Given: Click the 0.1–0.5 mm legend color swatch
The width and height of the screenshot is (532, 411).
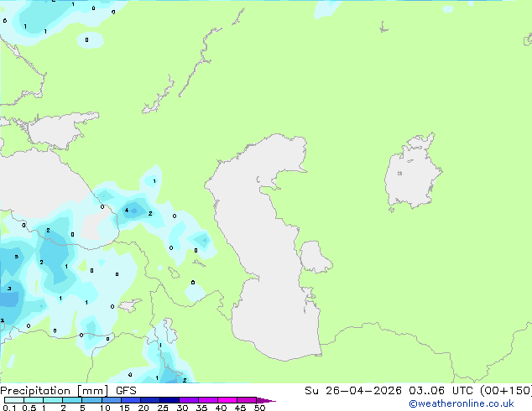Looking at the screenshot, I should (14, 400).
